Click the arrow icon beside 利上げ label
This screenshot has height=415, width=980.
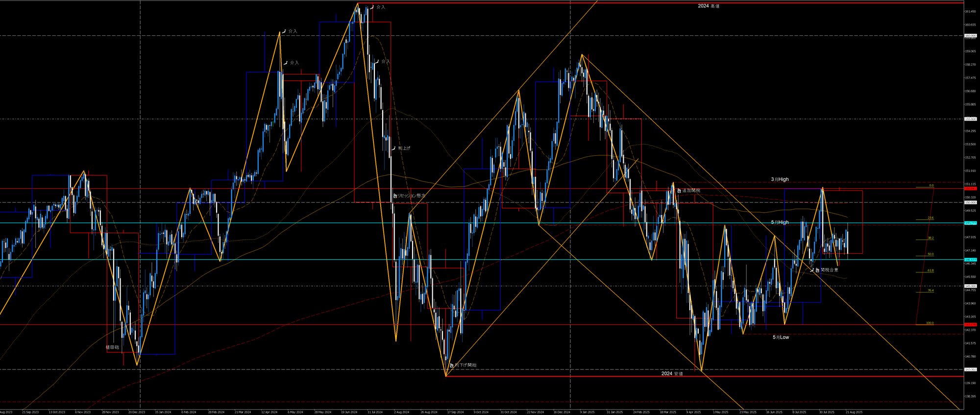[x=393, y=148]
